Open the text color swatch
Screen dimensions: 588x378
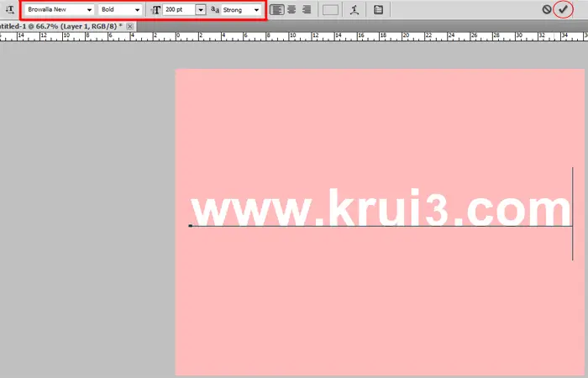coord(331,10)
